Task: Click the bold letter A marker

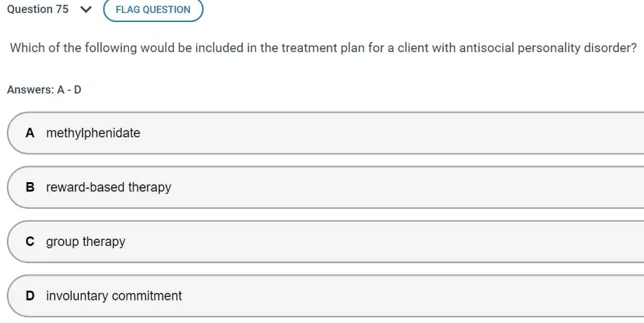Action: [30, 133]
